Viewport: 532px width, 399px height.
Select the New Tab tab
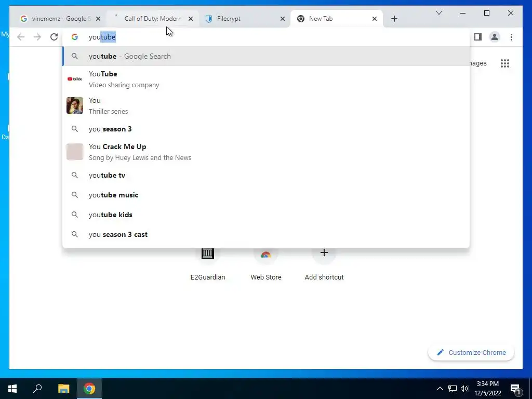coord(336,19)
